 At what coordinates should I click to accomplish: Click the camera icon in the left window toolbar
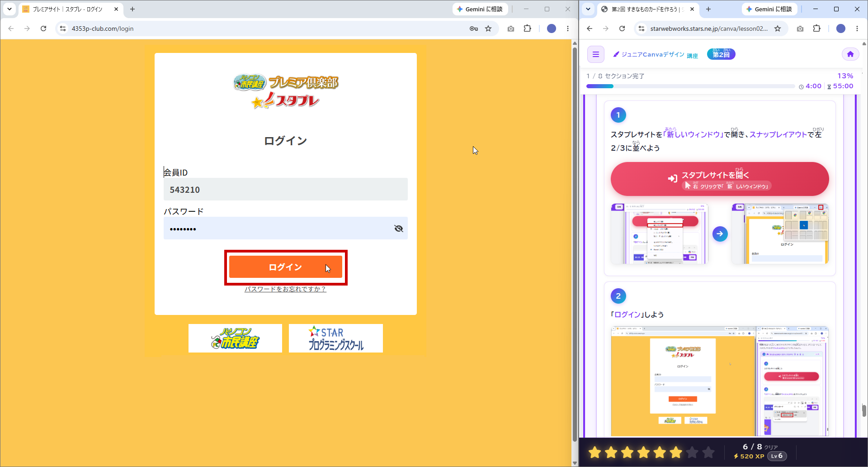(x=511, y=29)
